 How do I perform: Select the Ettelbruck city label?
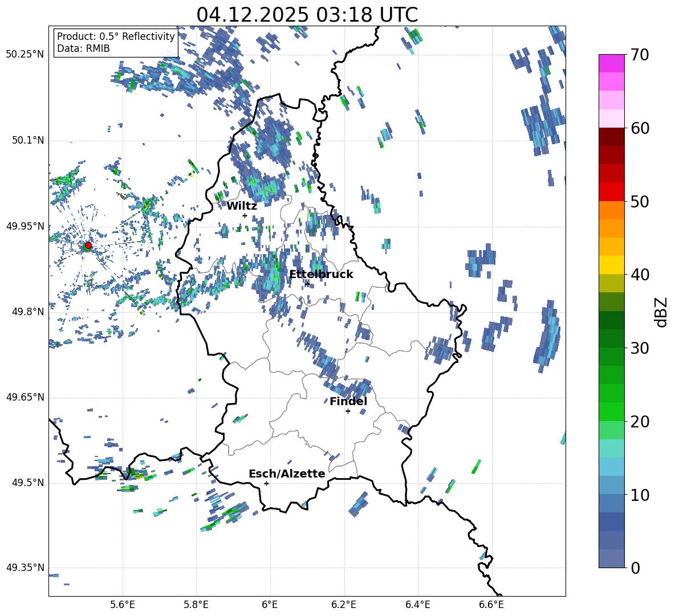[x=321, y=275]
